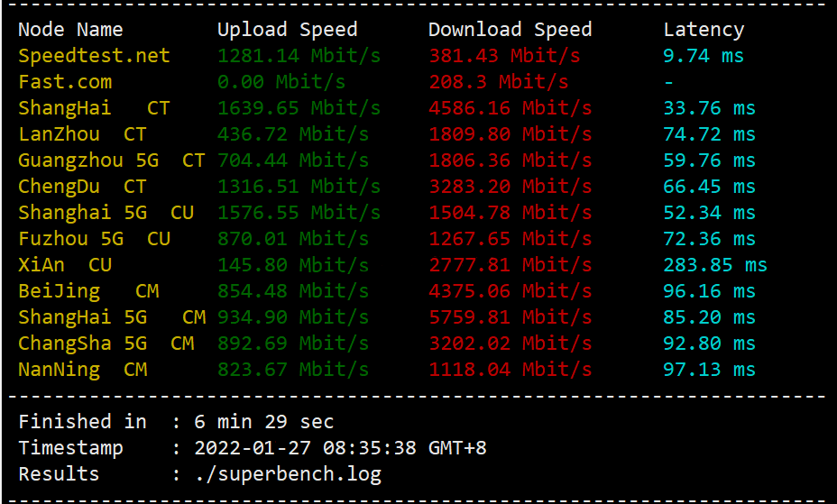The width and height of the screenshot is (837, 504).
Task: Select the 'Speedtest.net' node name
Action: tap(94, 56)
